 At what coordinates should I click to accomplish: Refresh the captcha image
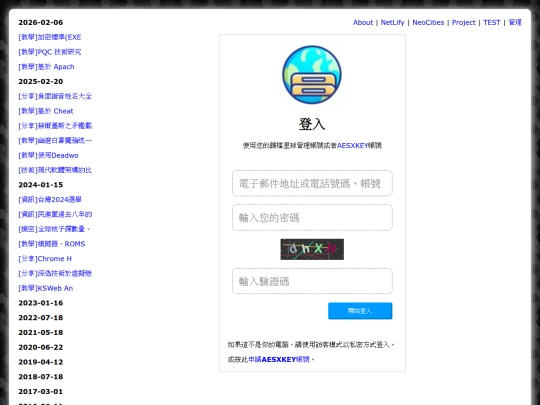pos(312,249)
